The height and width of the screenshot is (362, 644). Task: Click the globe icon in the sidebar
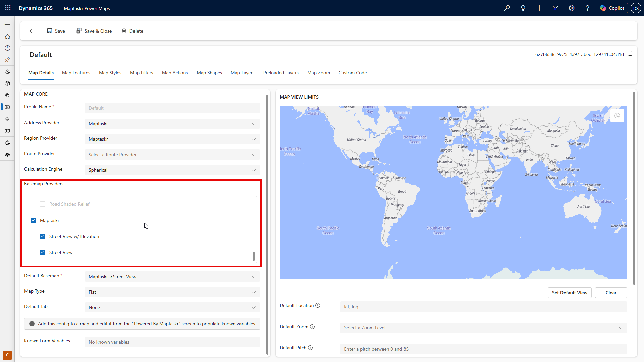tap(7, 95)
